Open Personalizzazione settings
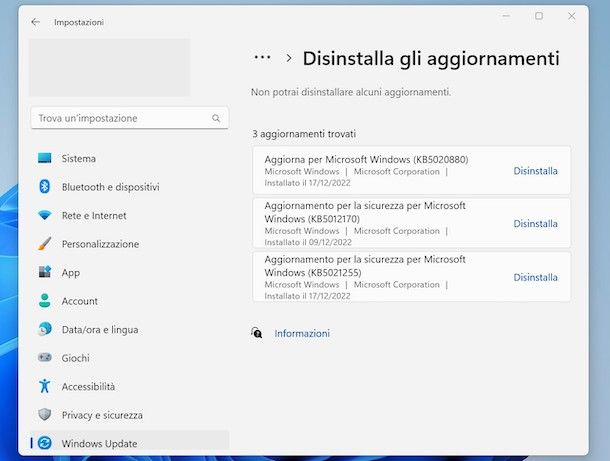This screenshot has height=461, width=610. tap(130, 244)
